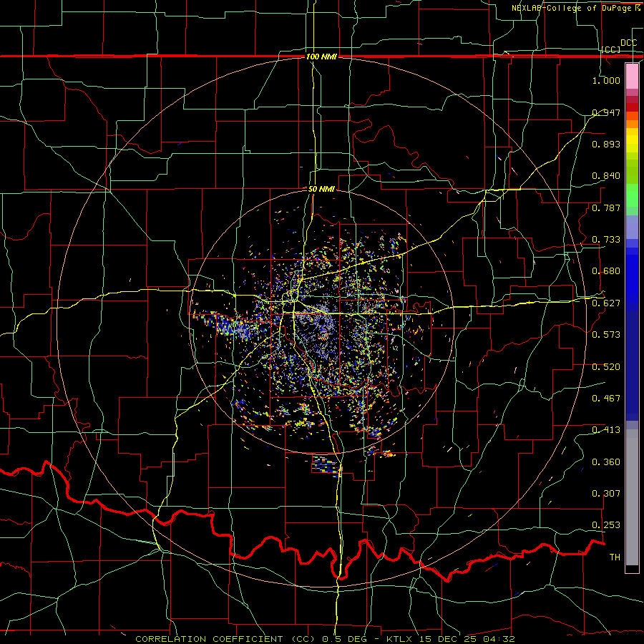Screen dimensions: 644x644
Task: Select the 0.467 scale value
Action: click(606, 399)
